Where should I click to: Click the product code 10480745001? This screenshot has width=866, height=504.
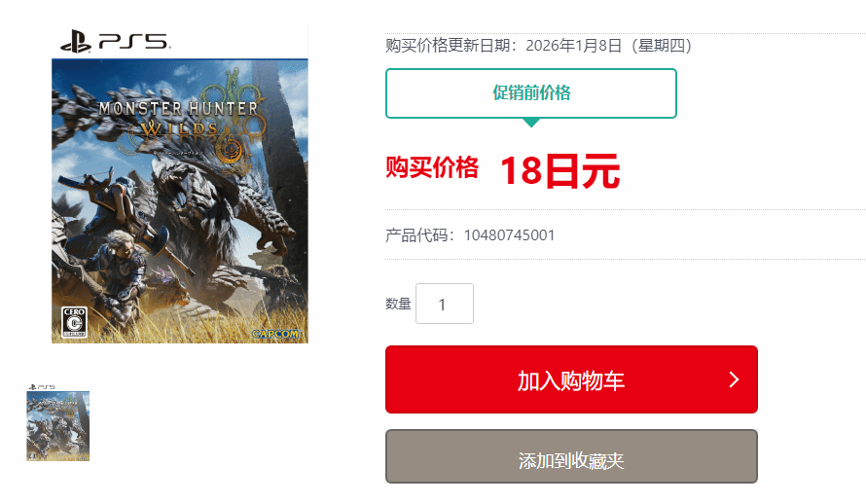(509, 235)
